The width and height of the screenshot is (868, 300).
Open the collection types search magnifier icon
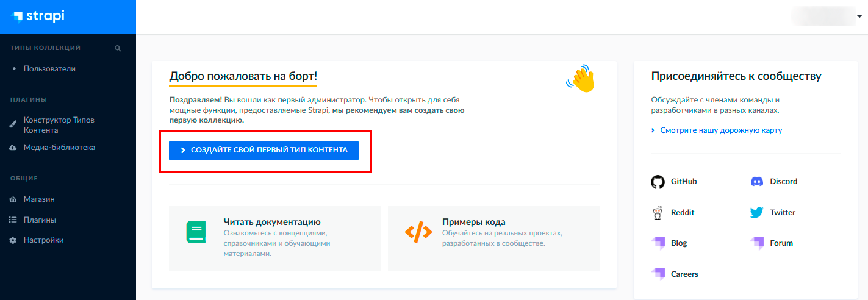(118, 48)
